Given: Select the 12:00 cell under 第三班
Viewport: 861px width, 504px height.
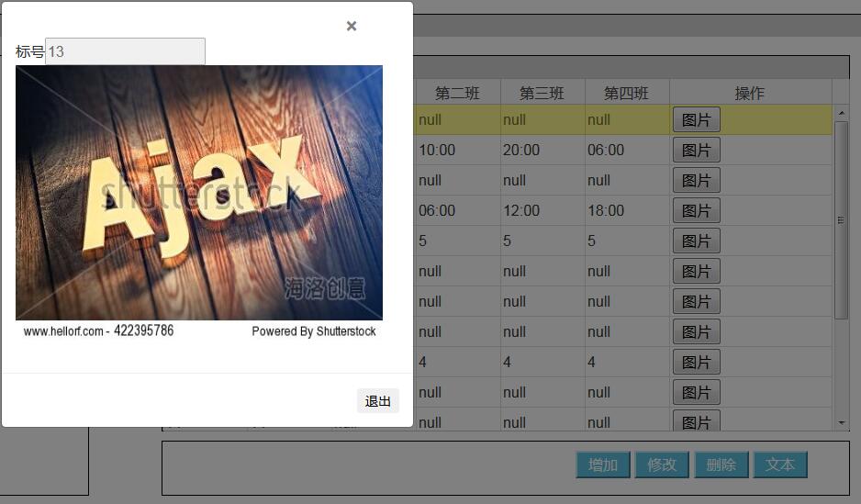Looking at the screenshot, I should (542, 211).
